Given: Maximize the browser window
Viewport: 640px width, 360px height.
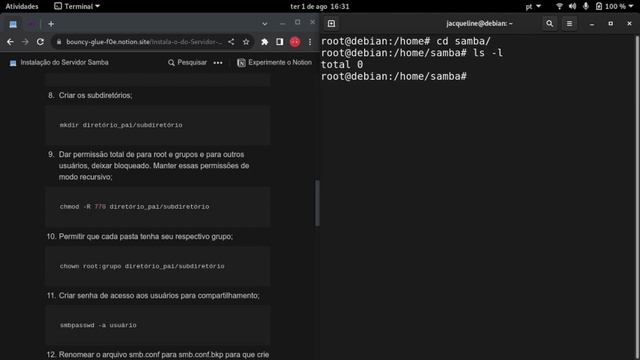Looking at the screenshot, I should pyautogui.click(x=298, y=22).
